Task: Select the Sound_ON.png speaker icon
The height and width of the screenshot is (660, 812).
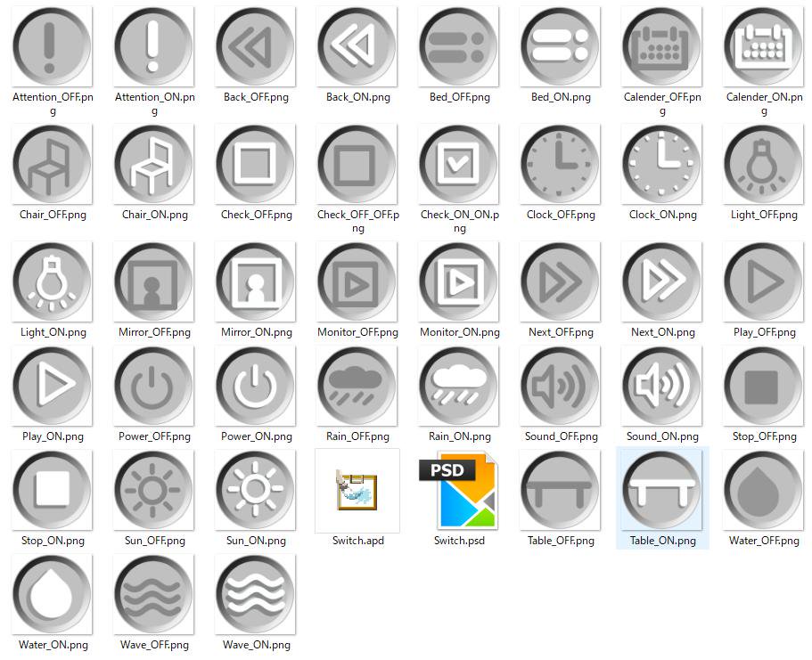Action: point(661,387)
